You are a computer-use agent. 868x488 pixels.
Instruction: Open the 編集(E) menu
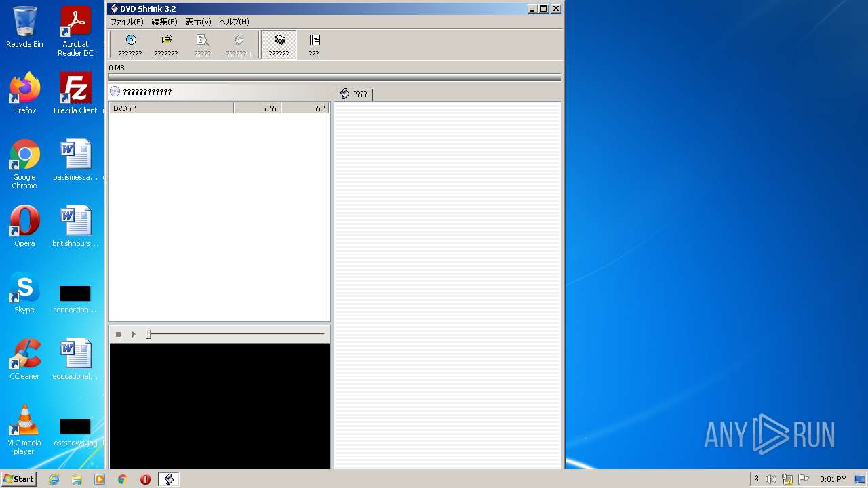pos(164,22)
